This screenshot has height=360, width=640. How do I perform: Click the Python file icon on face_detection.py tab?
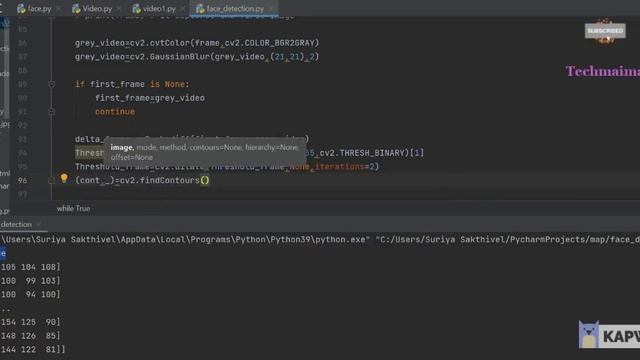click(200, 9)
